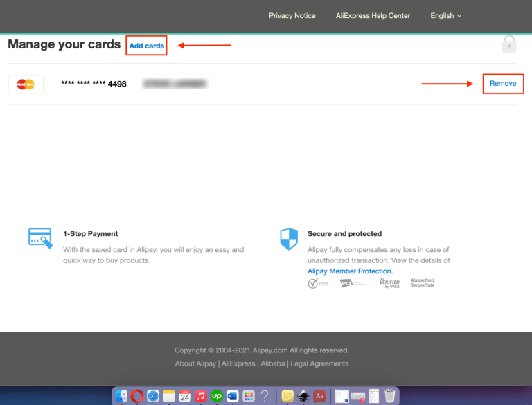
Task: Open Dictionary from the Dock
Action: (319, 396)
